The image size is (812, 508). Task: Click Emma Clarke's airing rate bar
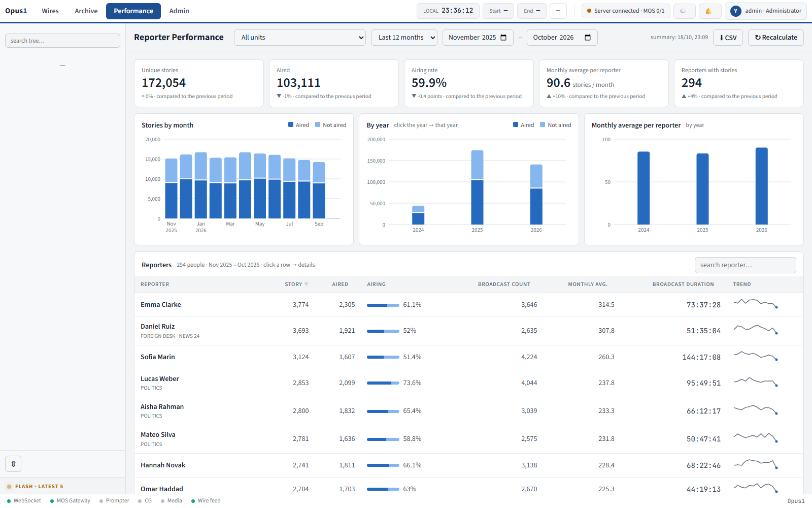tap(383, 305)
